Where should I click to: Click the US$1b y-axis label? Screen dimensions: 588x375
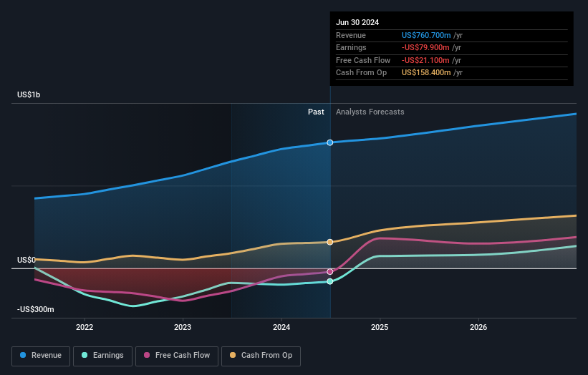(29, 94)
